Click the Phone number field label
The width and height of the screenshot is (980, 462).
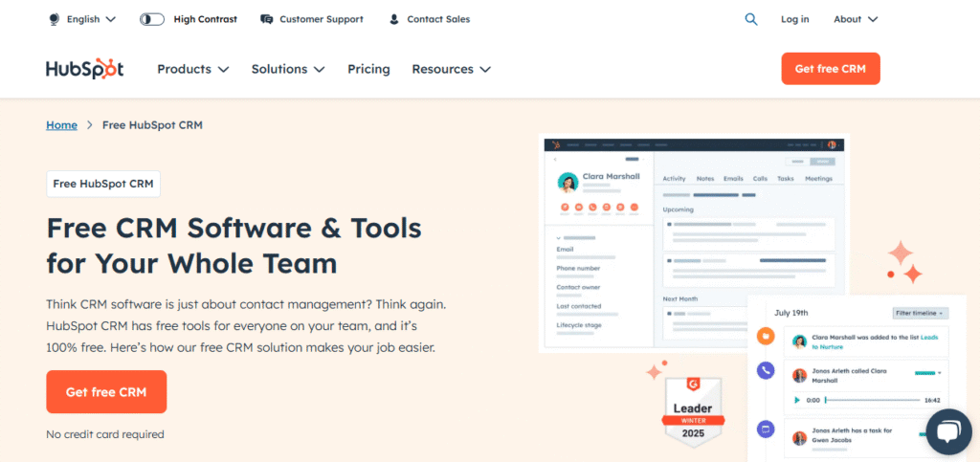pyautogui.click(x=578, y=269)
